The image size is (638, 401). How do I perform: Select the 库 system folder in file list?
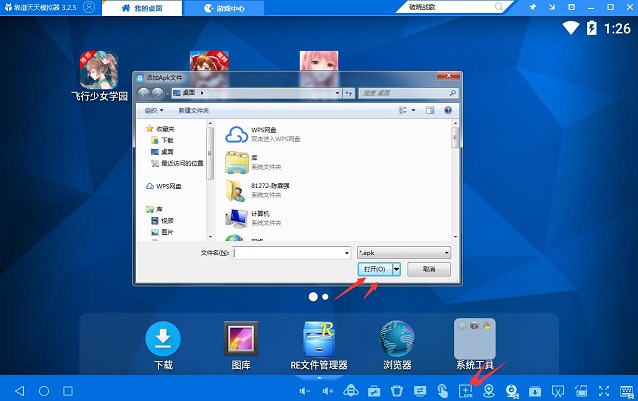click(x=253, y=162)
